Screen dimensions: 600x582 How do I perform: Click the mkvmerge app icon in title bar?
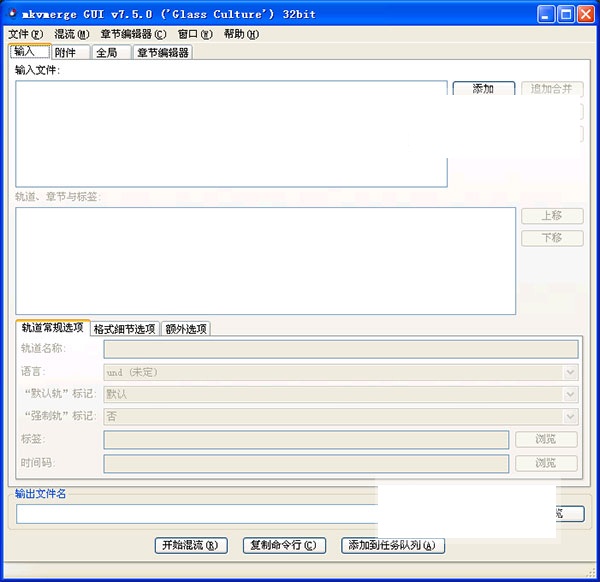point(13,14)
